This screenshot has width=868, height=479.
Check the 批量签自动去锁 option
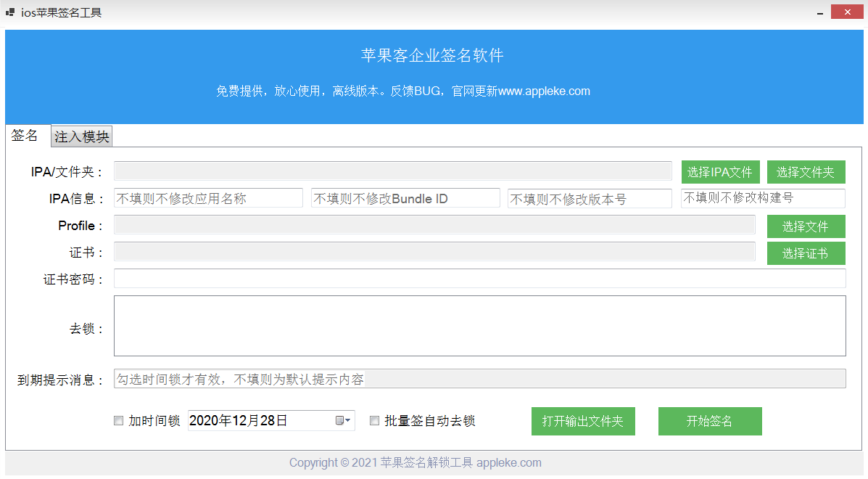click(x=374, y=420)
